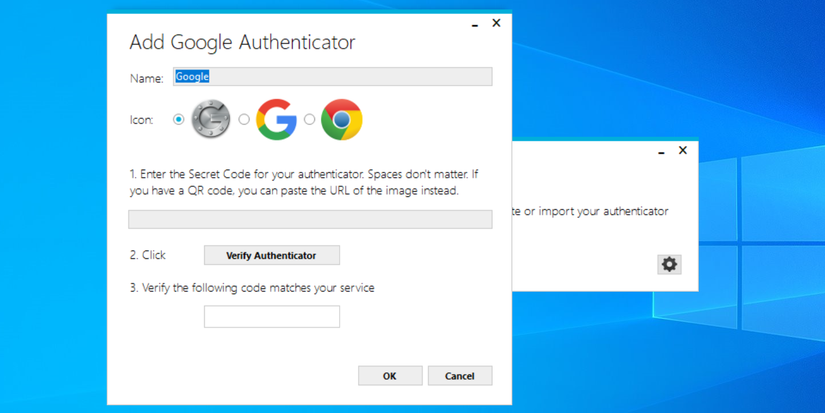This screenshot has height=413, width=825.
Task: Focus the Secret Code input box
Action: coord(310,219)
